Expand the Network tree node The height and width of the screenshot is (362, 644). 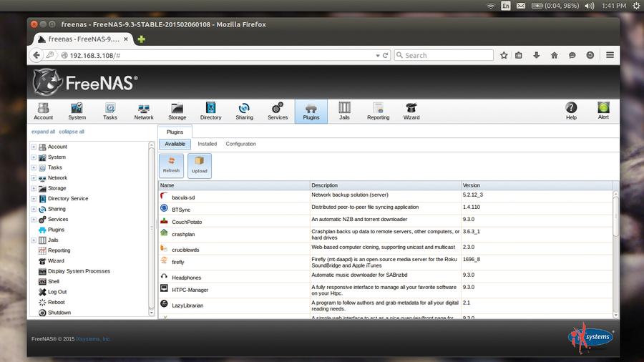(x=34, y=177)
